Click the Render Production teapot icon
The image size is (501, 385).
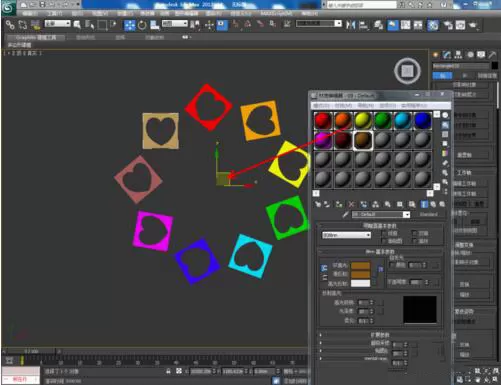473,25
